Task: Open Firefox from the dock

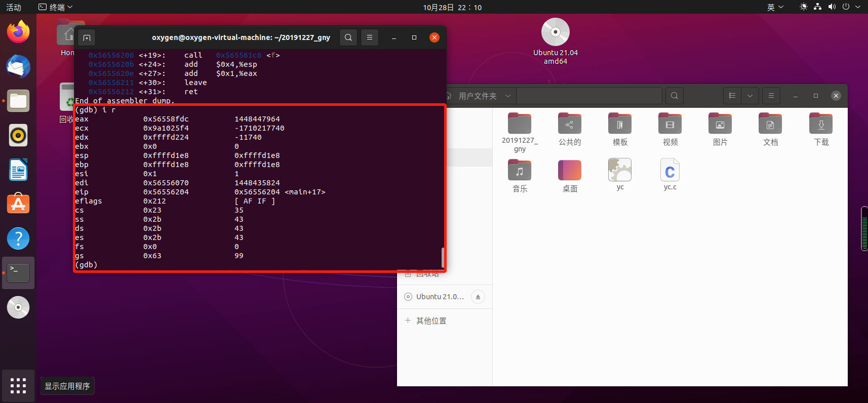Action: pyautogui.click(x=18, y=32)
